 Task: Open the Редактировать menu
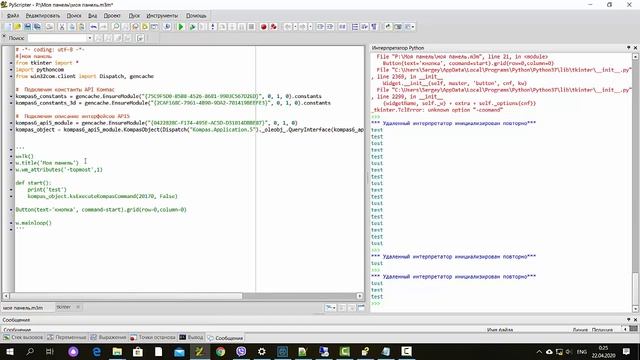click(x=42, y=16)
